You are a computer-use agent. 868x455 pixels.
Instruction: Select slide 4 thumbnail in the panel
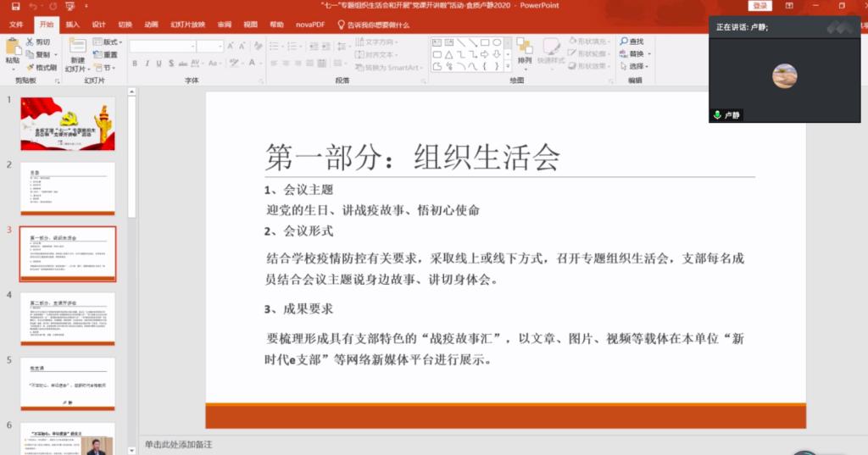[68, 319]
